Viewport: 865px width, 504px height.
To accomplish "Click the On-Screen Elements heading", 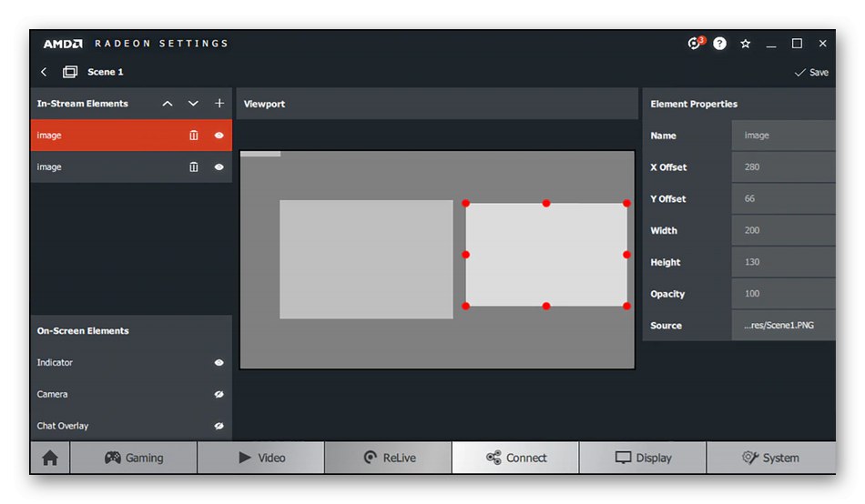I will point(83,331).
